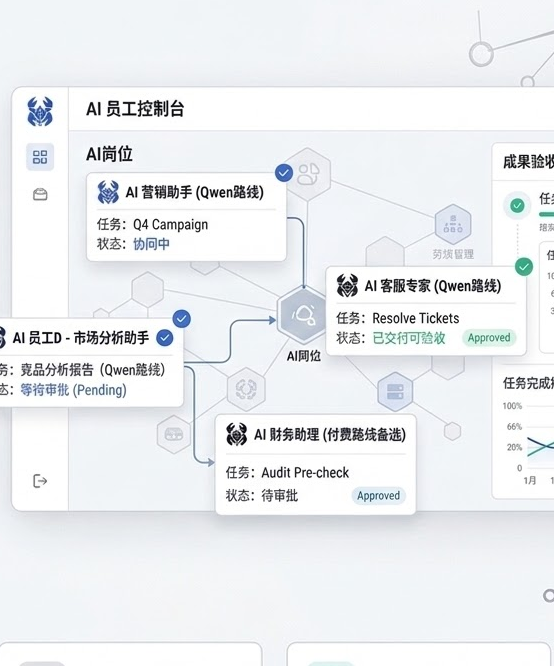
Task: Select the users hexagon node icon
Action: (308, 174)
